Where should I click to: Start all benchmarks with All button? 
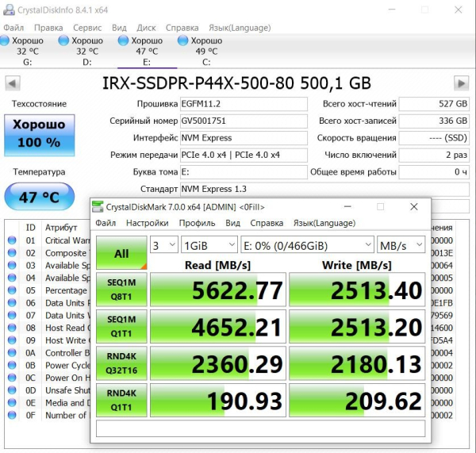[121, 252]
